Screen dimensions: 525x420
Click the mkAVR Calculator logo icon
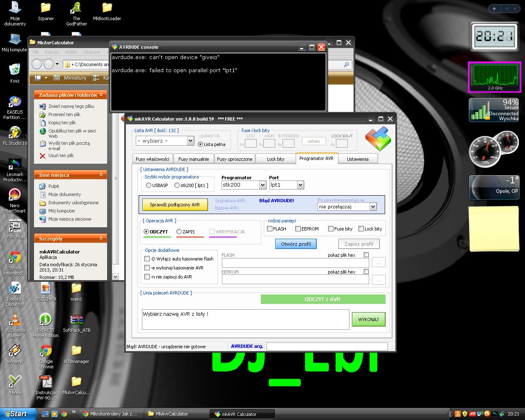click(378, 139)
